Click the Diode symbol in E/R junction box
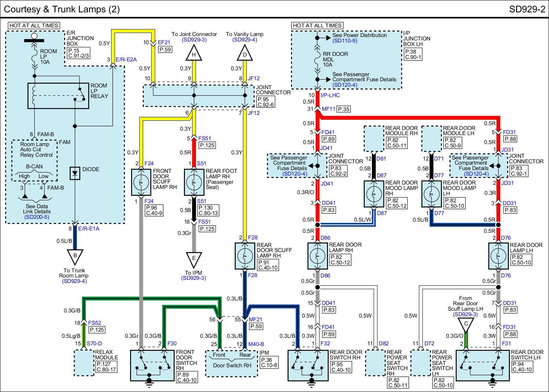This screenshot has height=392, width=549. coord(74,173)
